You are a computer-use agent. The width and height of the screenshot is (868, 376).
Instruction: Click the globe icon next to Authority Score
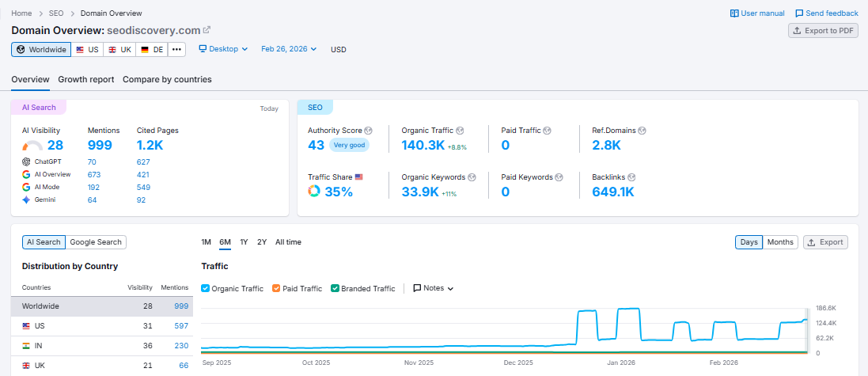pyautogui.click(x=368, y=131)
